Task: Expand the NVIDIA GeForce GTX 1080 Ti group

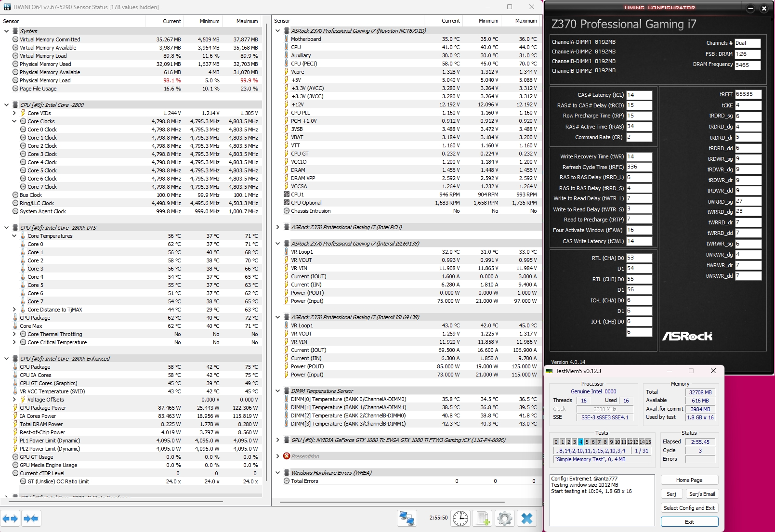Action: tap(277, 440)
